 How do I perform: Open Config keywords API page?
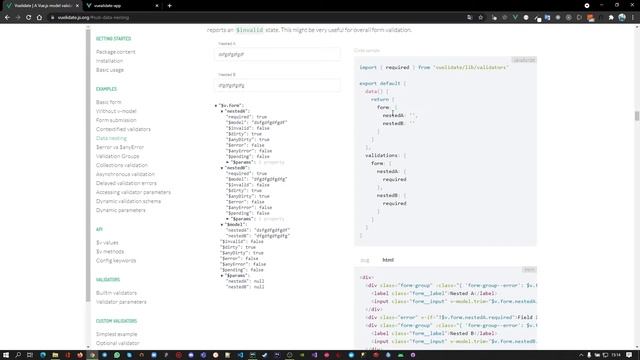click(116, 260)
